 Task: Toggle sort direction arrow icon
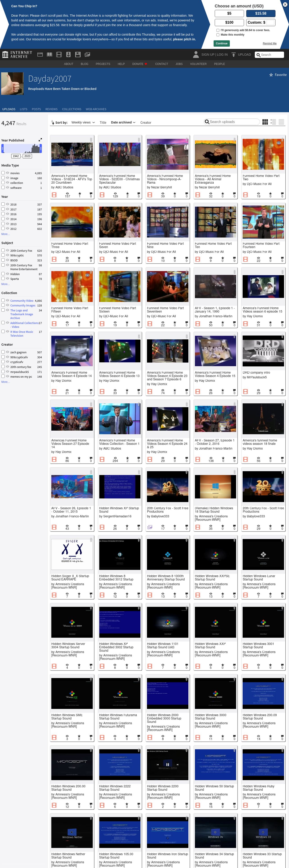(52, 122)
